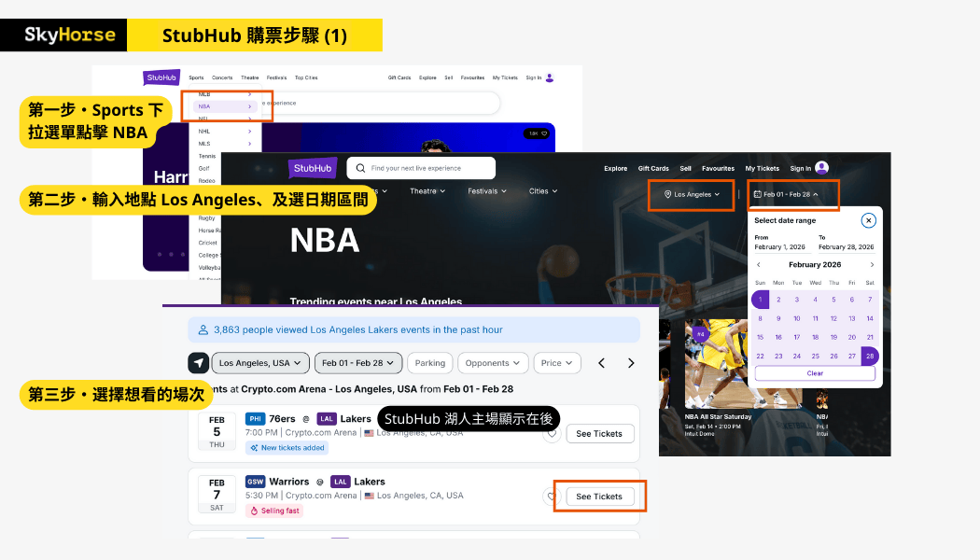Click See Tickets for the Warriors game

click(x=599, y=496)
